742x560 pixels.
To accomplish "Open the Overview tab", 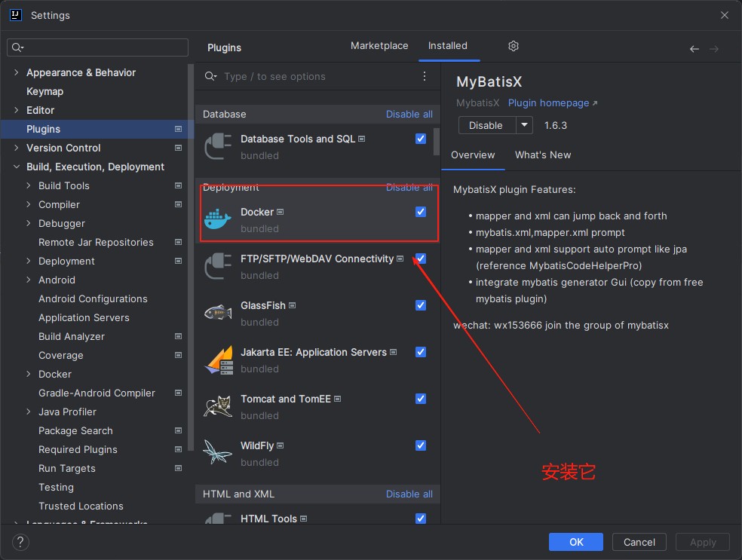I will (x=473, y=155).
